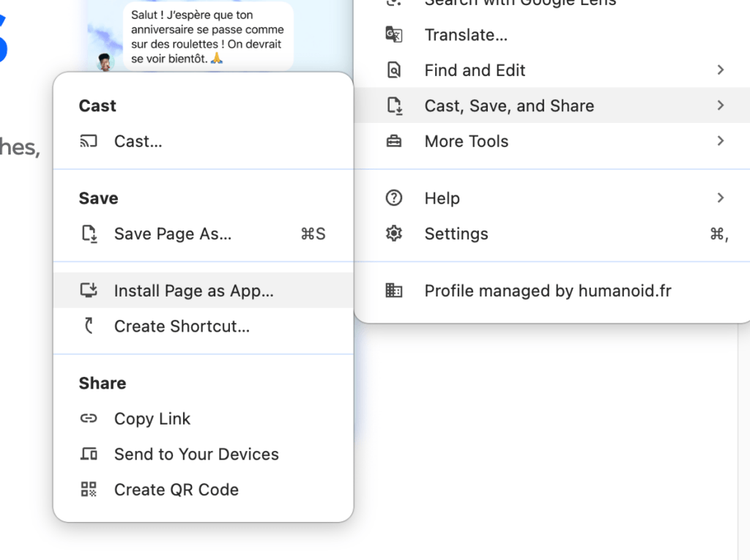The image size is (750, 560).
Task: Select the Create Shortcut arrow icon
Action: point(89,326)
